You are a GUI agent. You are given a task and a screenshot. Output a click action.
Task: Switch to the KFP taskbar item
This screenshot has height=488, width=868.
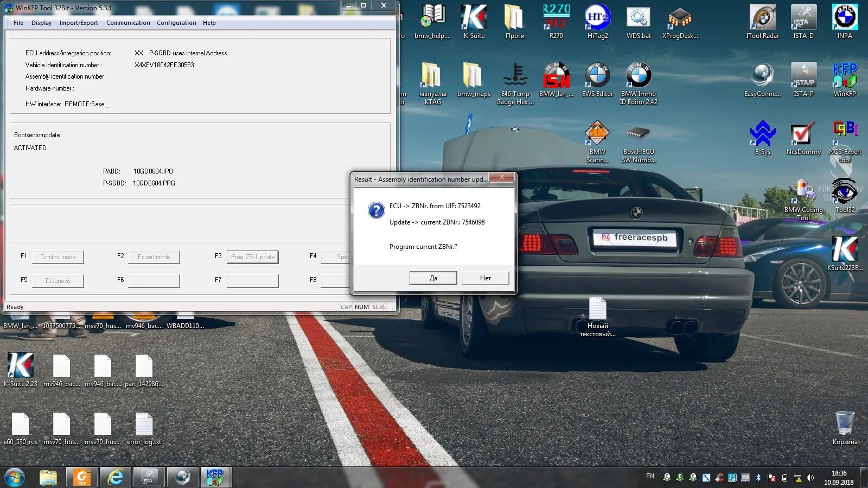point(215,477)
